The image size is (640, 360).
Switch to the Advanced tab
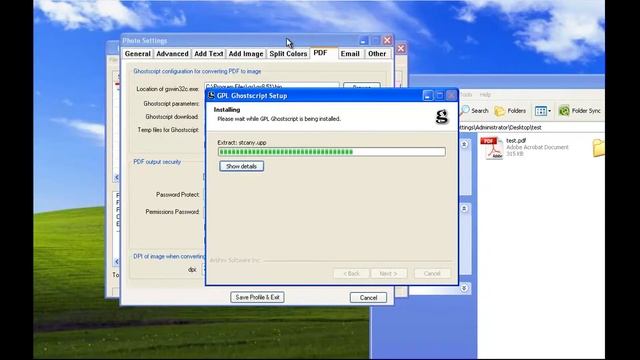tap(172, 54)
